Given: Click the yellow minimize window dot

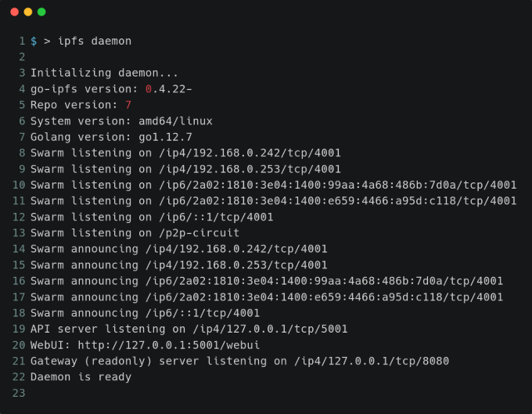Looking at the screenshot, I should (28, 13).
